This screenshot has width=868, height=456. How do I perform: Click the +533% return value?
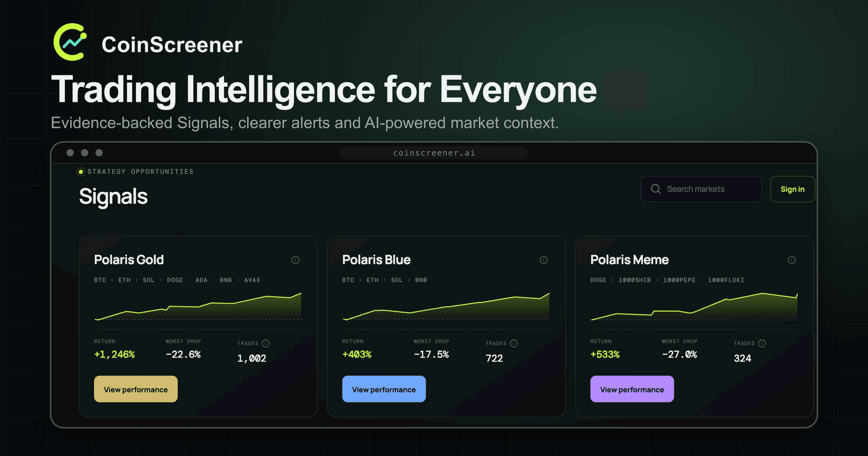(x=605, y=355)
